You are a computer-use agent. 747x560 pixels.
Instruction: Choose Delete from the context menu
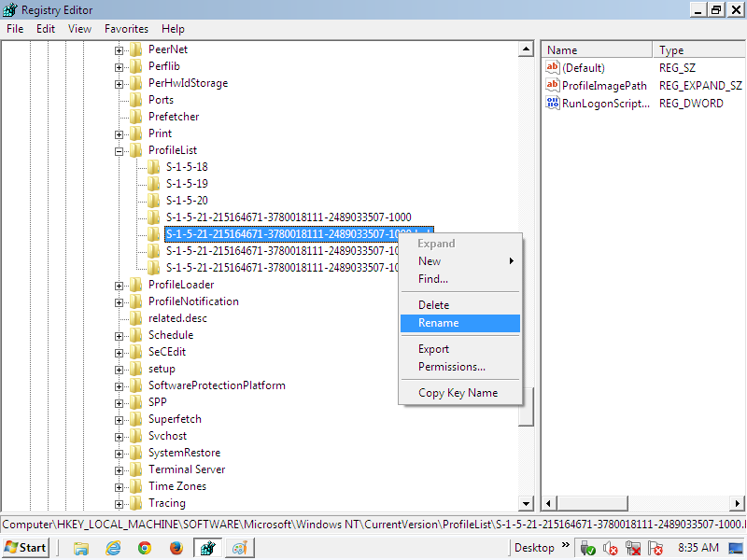coord(433,305)
